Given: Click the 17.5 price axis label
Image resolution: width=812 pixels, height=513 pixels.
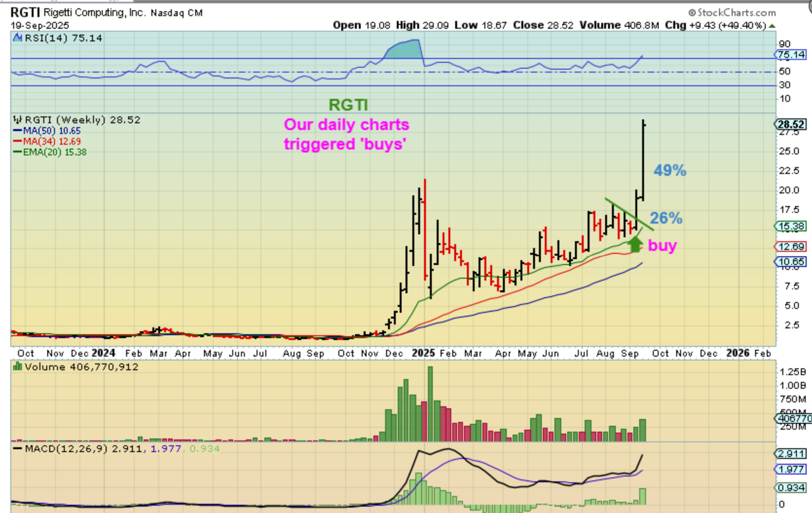Looking at the screenshot, I should [x=789, y=209].
